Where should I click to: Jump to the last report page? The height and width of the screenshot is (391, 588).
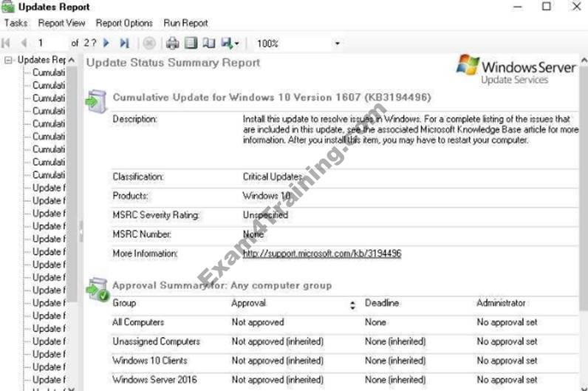(124, 43)
